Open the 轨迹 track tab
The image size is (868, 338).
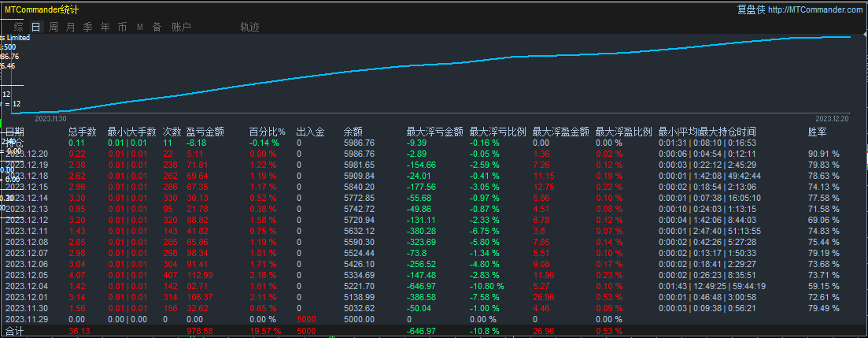pyautogui.click(x=249, y=27)
